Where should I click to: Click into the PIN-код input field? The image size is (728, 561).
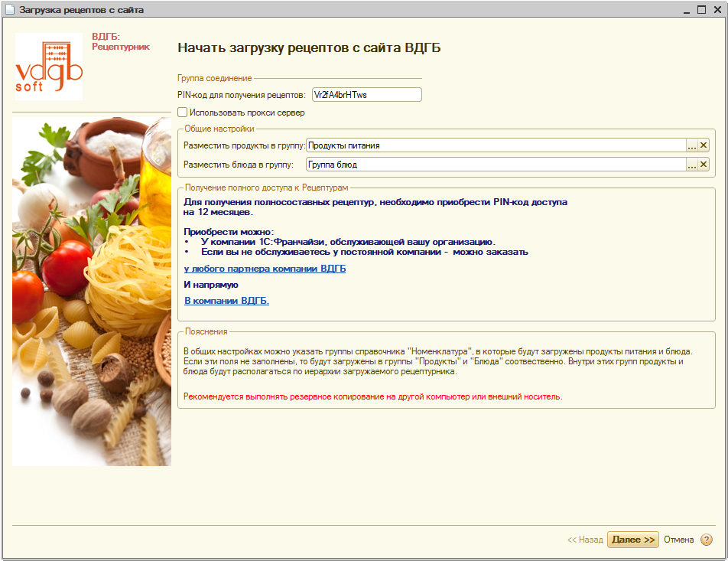(x=367, y=95)
